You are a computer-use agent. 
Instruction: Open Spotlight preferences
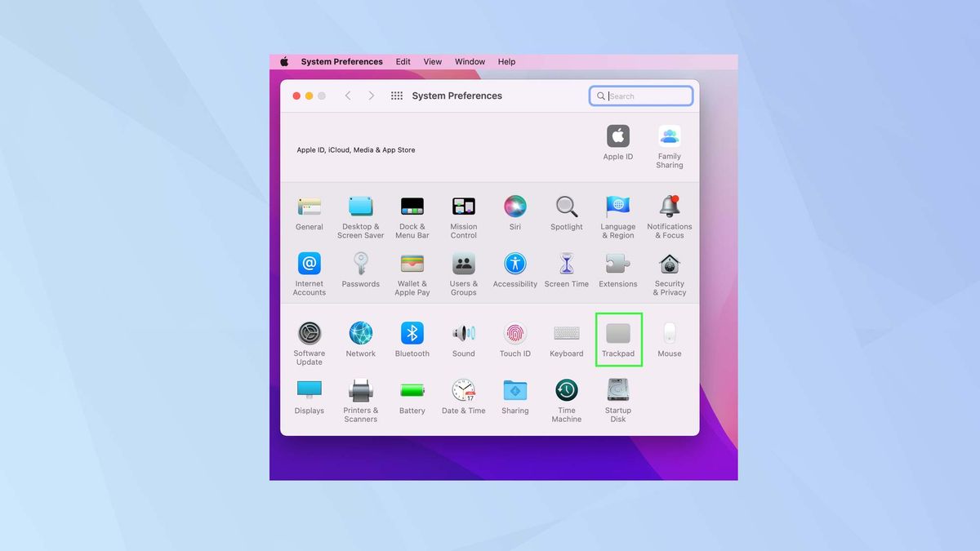pos(566,207)
